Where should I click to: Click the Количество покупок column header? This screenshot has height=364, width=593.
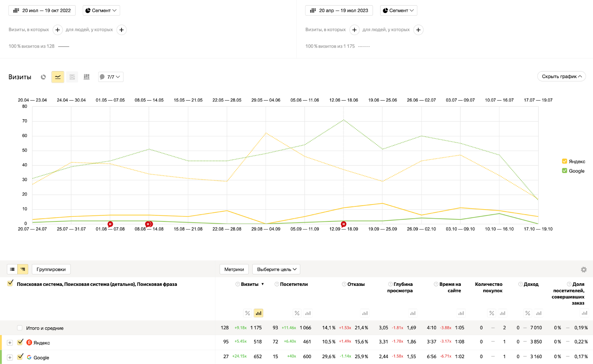pos(489,287)
